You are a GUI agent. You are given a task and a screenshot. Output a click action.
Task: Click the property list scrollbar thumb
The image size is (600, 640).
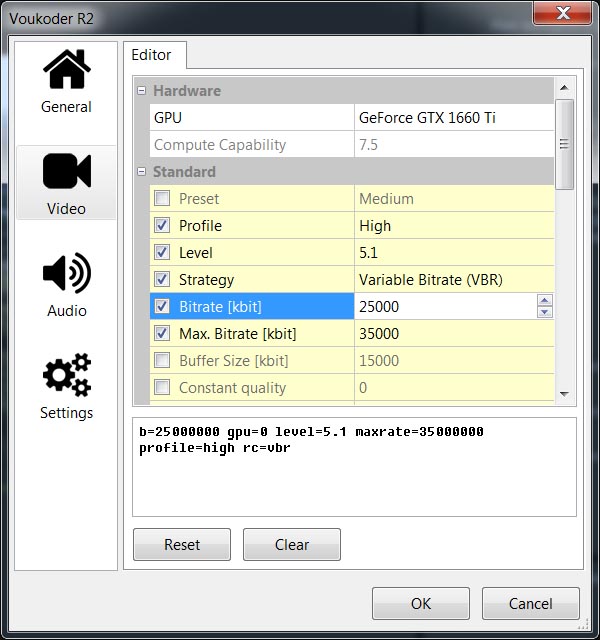(x=564, y=144)
